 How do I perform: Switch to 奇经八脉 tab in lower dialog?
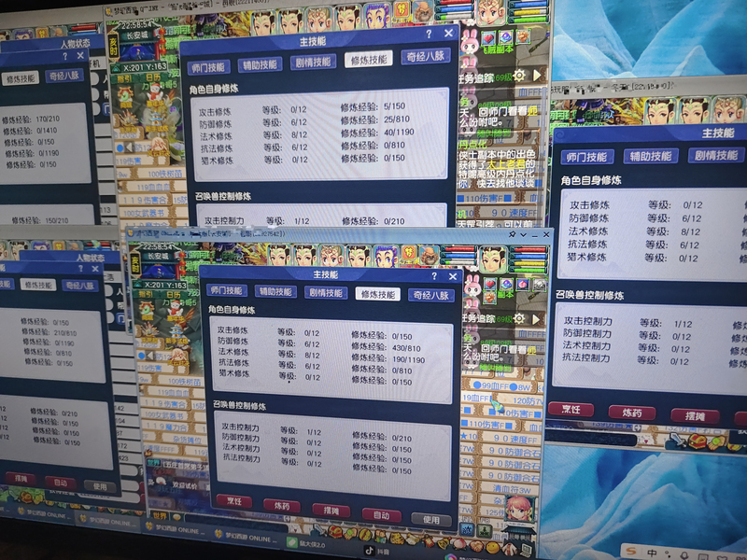430,295
